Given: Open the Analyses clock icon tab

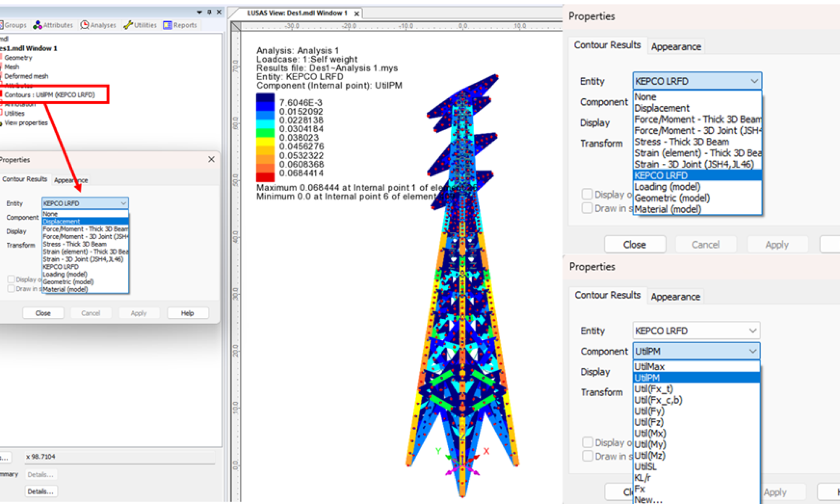Looking at the screenshot, I should [84, 25].
